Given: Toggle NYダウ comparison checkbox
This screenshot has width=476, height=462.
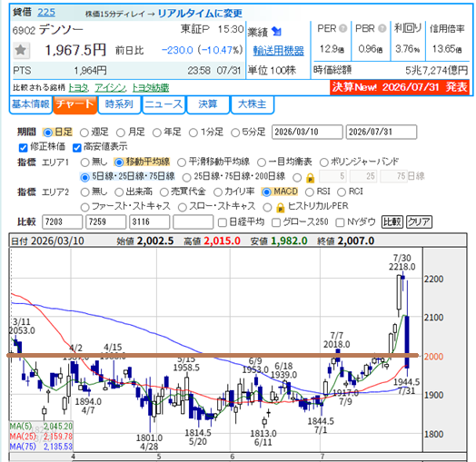Looking at the screenshot, I should [x=340, y=222].
